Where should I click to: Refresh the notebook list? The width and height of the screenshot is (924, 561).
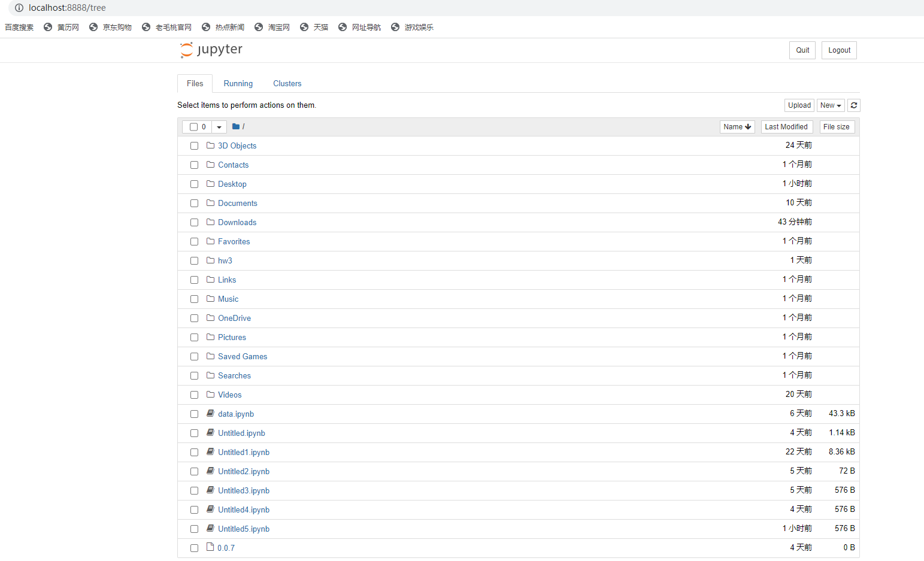[x=854, y=105]
